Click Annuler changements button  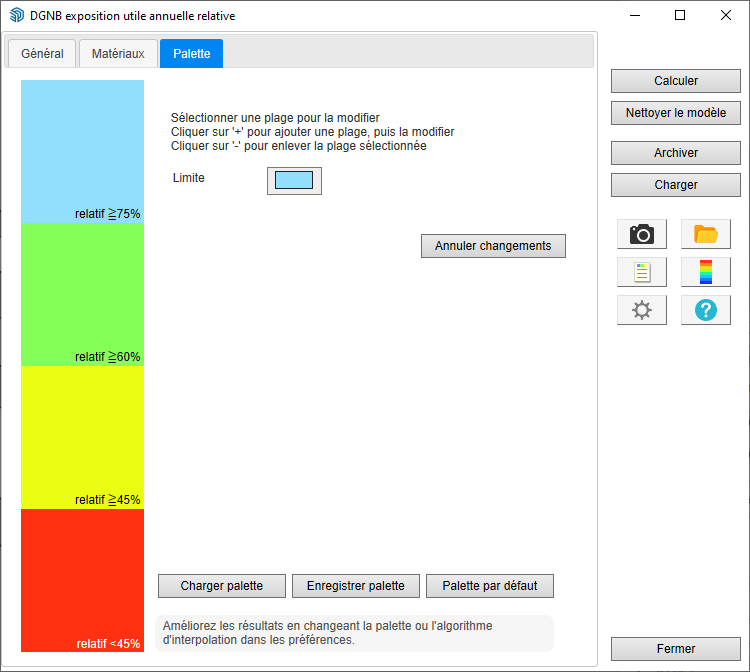[x=493, y=246]
